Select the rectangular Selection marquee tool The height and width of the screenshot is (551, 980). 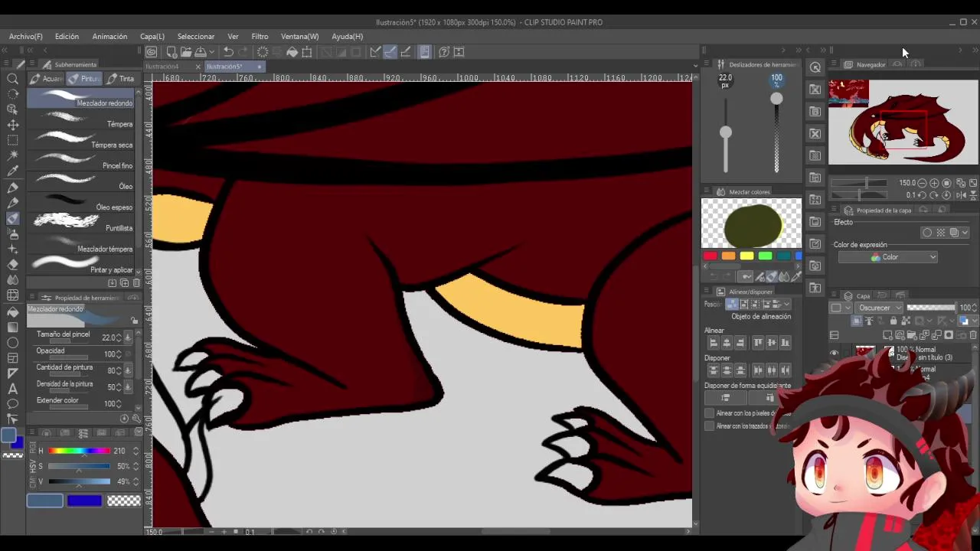(12, 141)
